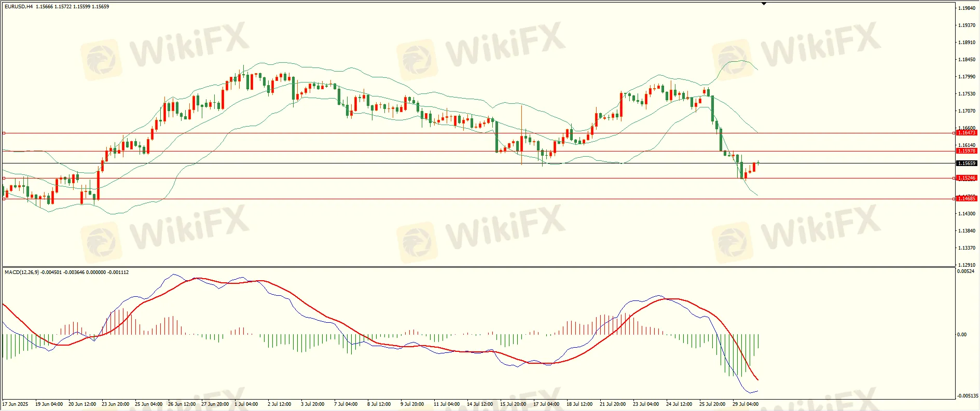Image resolution: width=980 pixels, height=411 pixels.
Task: Click the 7 Jul 04:00 time label
Action: coord(346,404)
